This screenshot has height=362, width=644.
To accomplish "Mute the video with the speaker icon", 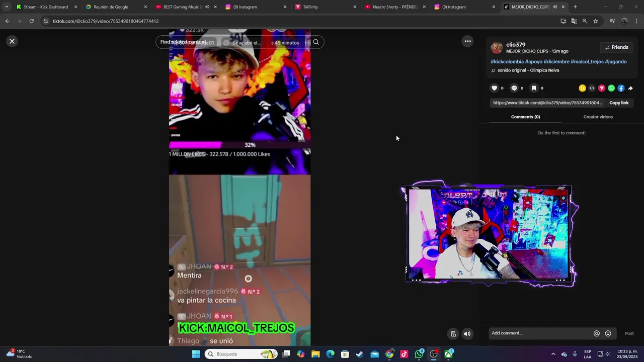I will pos(467,334).
